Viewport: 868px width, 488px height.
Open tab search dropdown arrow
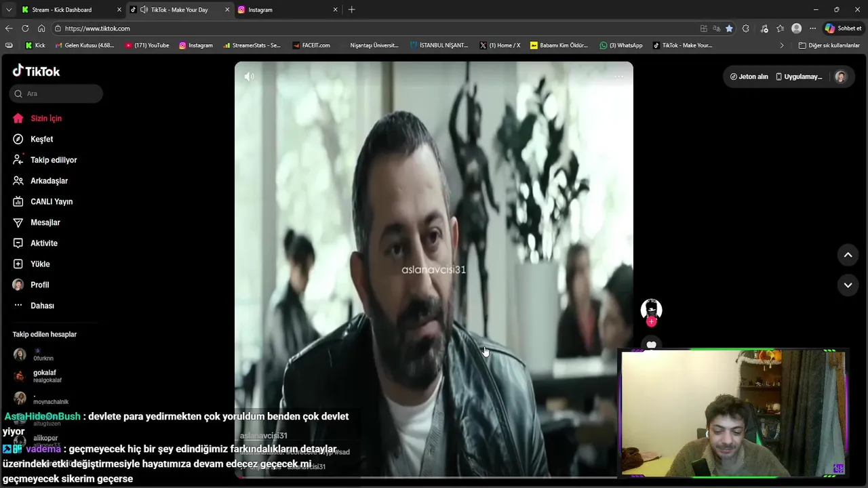click(8, 9)
